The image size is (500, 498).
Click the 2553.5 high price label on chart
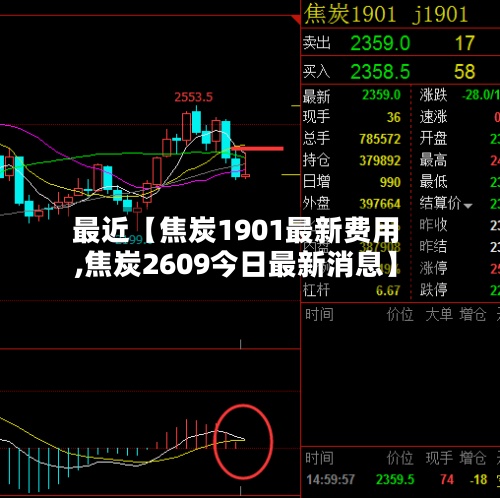click(194, 97)
